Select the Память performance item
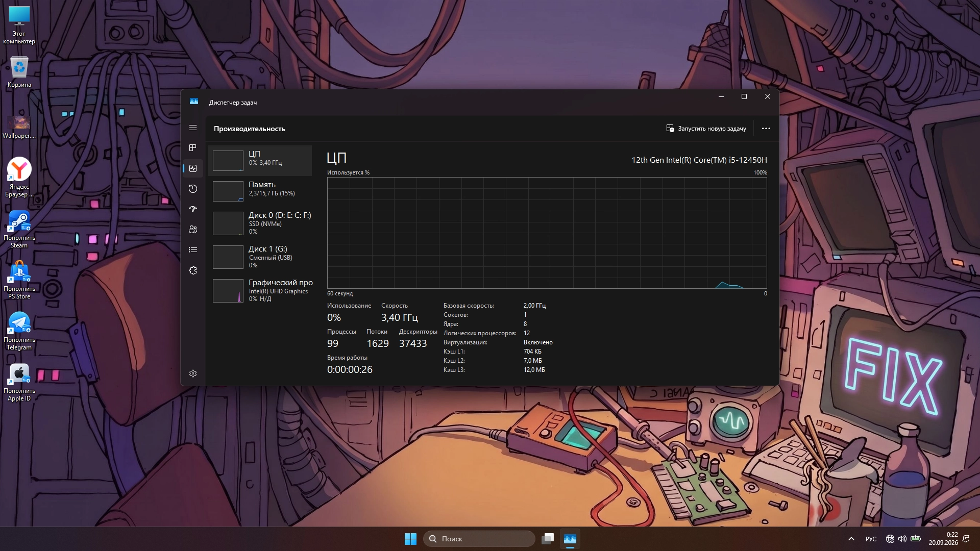 tap(260, 191)
